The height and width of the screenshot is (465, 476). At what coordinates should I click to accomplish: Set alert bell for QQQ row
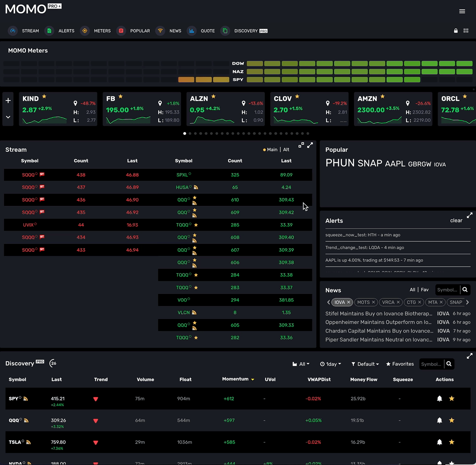[x=439, y=421]
